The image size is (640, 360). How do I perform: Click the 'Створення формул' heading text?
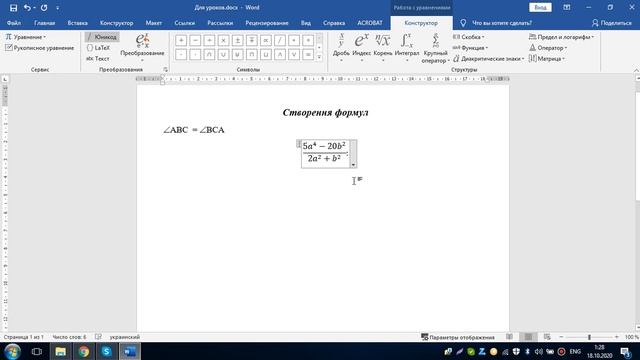[x=325, y=113]
